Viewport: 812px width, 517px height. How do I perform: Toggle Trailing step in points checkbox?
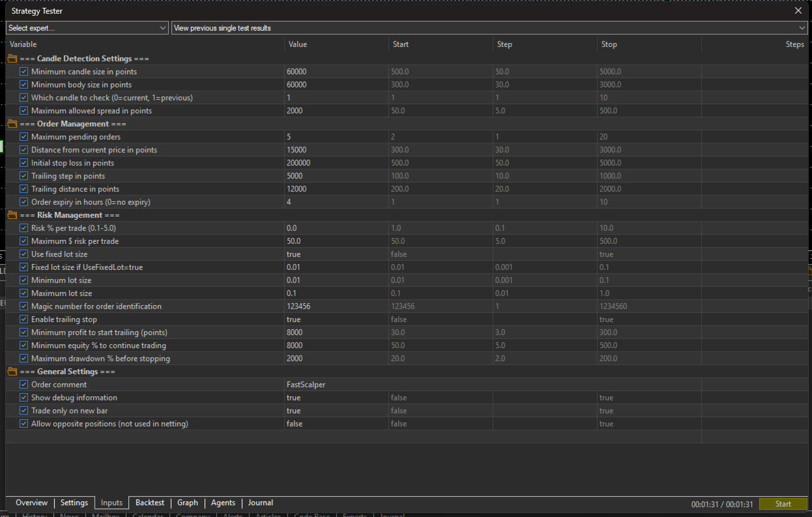(24, 176)
